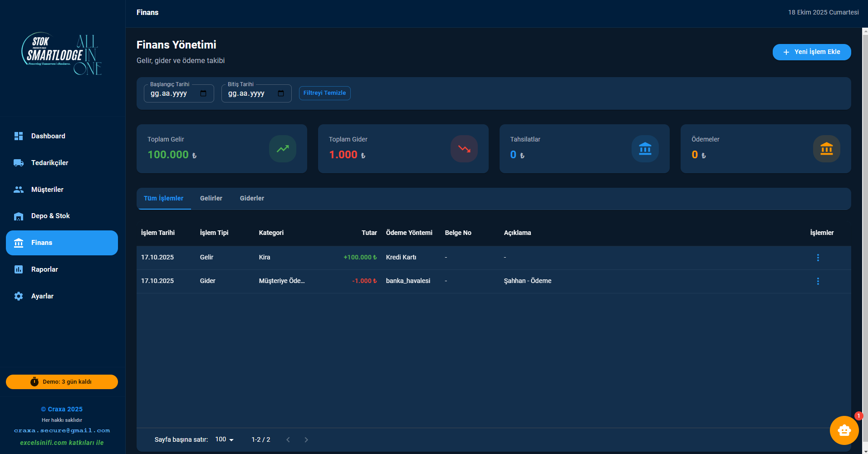Screen dimensions: 868x454
Task: Open actions menu for Şahhan - Ödeme row
Action: pyautogui.click(x=818, y=281)
